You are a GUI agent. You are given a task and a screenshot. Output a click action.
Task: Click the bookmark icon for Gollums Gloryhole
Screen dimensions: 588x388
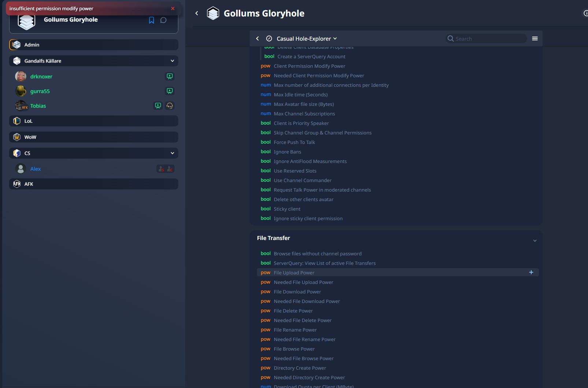click(x=152, y=20)
